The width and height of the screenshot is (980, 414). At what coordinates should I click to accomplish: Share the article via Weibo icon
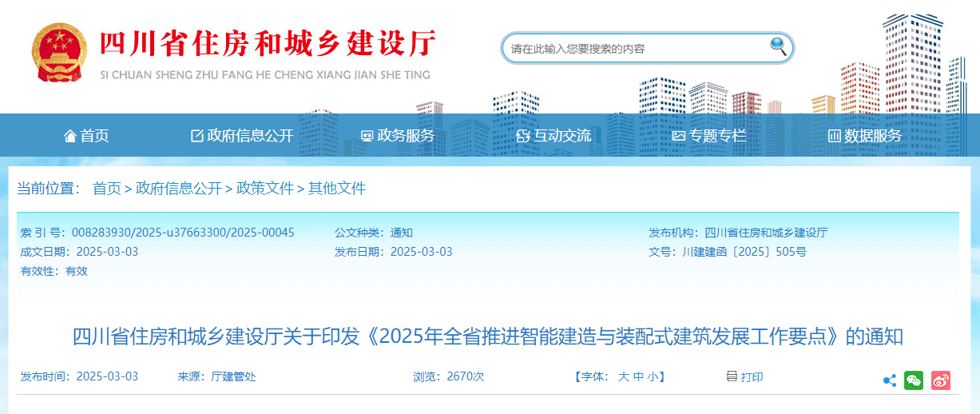pyautogui.click(x=941, y=380)
